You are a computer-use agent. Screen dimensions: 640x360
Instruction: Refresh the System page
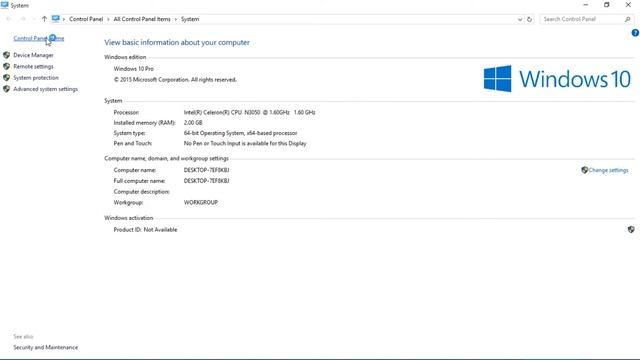coord(529,19)
